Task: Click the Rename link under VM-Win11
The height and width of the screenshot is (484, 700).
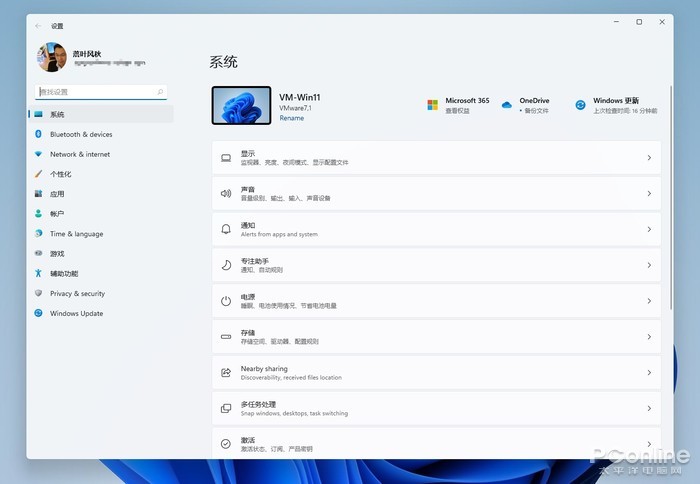Action: 291,118
